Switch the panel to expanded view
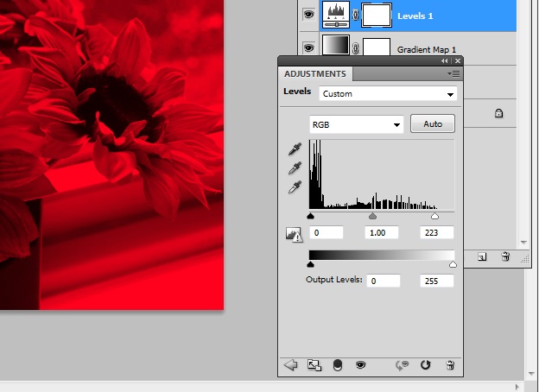 click(314, 365)
